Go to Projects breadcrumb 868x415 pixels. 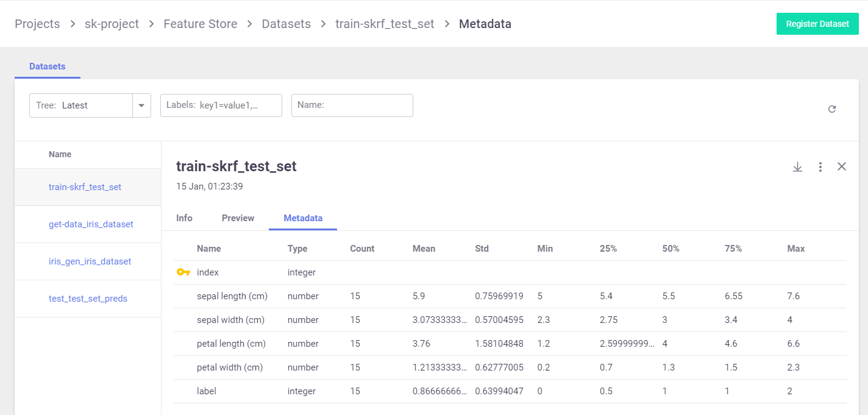point(37,24)
